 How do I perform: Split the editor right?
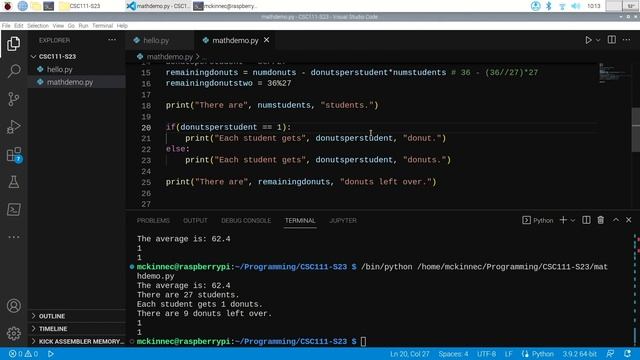coord(611,40)
